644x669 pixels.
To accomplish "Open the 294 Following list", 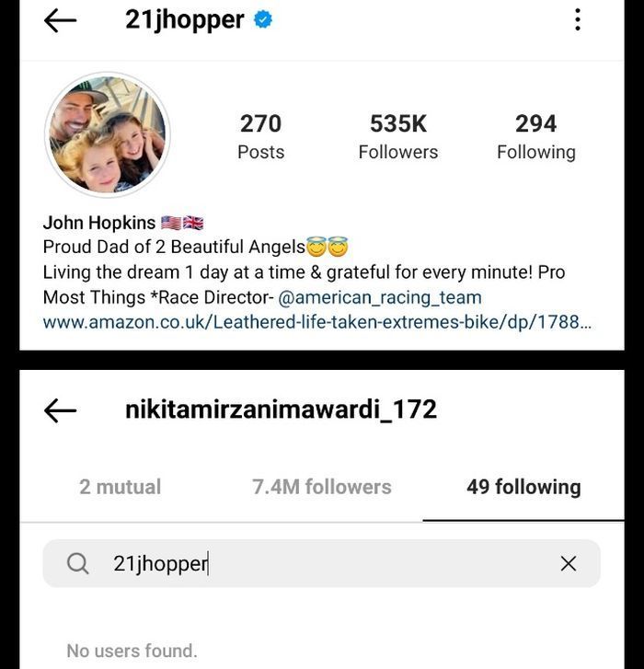I will tap(536, 136).
